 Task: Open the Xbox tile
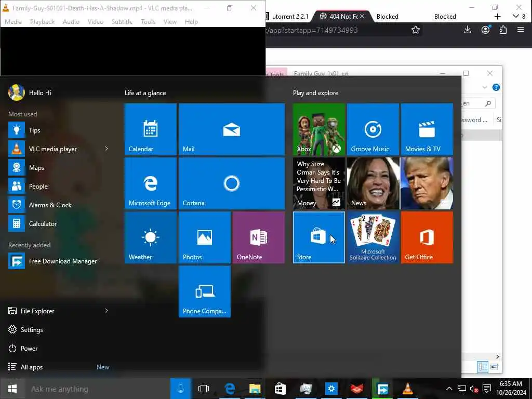(318, 129)
